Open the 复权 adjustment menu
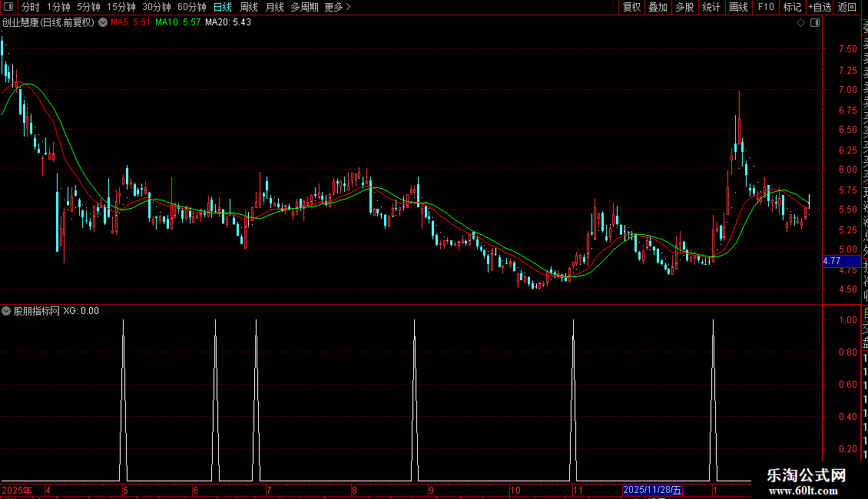The height and width of the screenshot is (499, 868). (x=631, y=7)
